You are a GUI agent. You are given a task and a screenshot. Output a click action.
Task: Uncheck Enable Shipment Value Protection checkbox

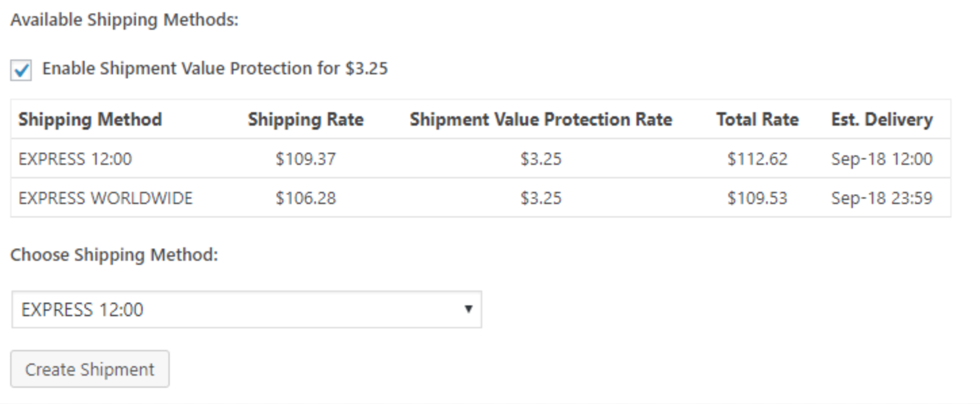(21, 70)
